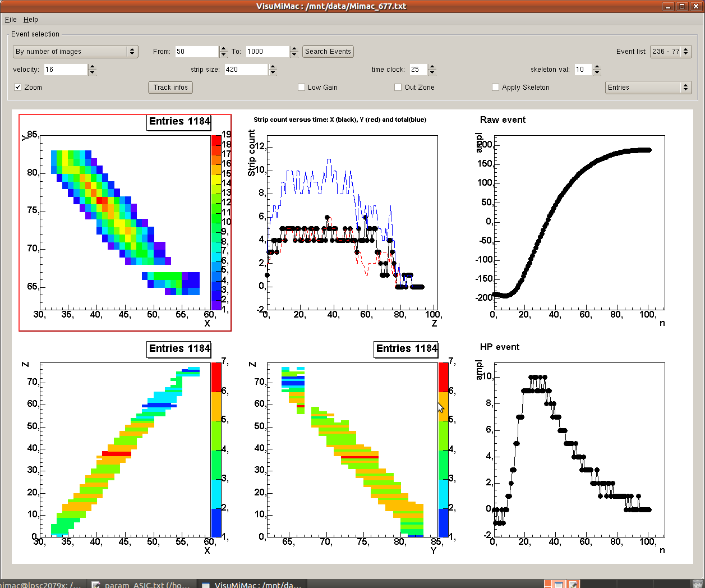This screenshot has height=588, width=705.
Task: Open the File menu
Action: pos(11,20)
